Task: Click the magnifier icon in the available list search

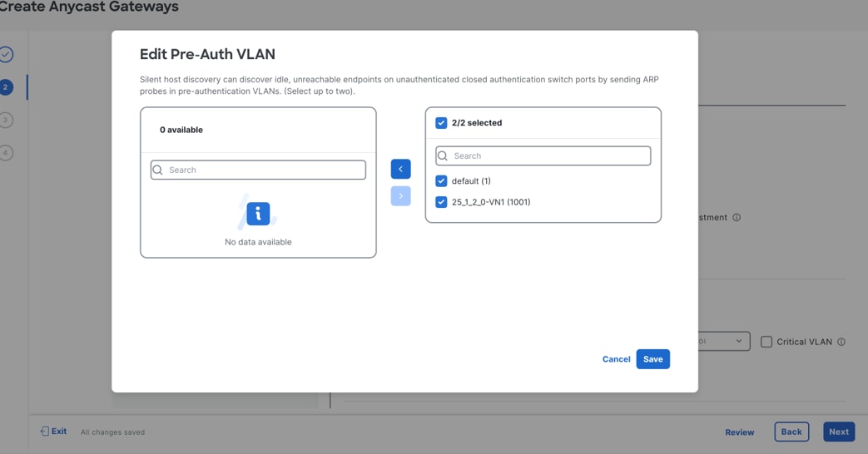Action: (158, 170)
